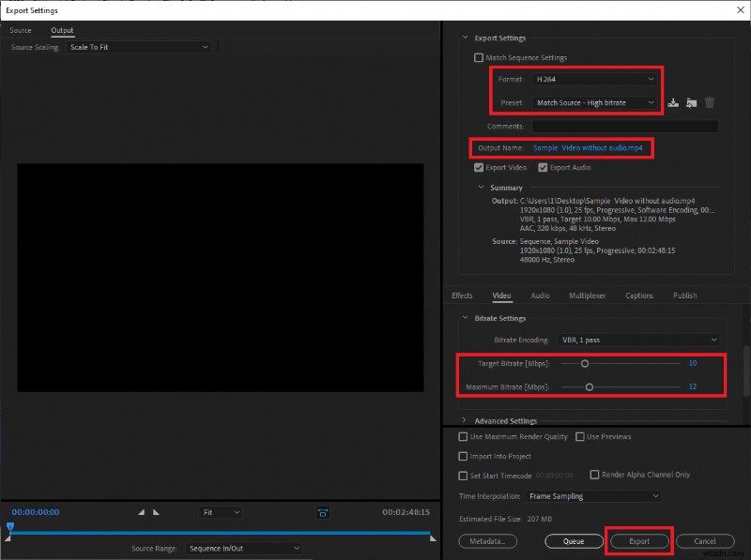The width and height of the screenshot is (751, 560).
Task: Select the Video tab
Action: tap(501, 295)
